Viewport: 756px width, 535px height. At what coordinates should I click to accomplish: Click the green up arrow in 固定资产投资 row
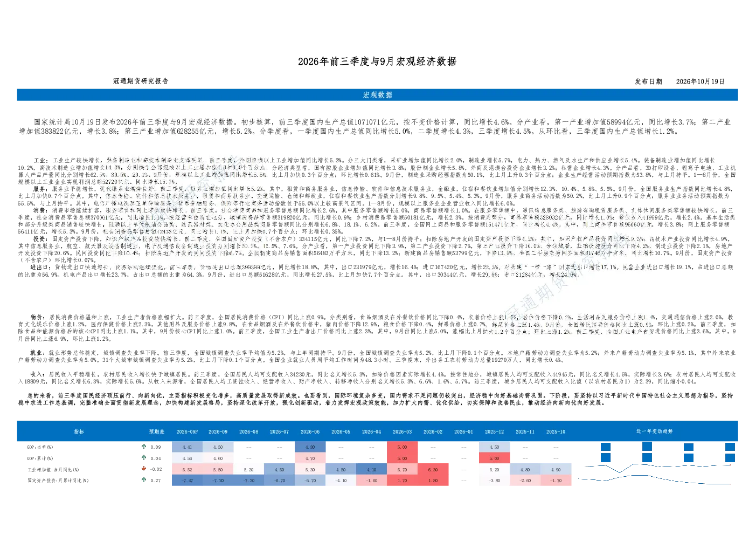144,480
